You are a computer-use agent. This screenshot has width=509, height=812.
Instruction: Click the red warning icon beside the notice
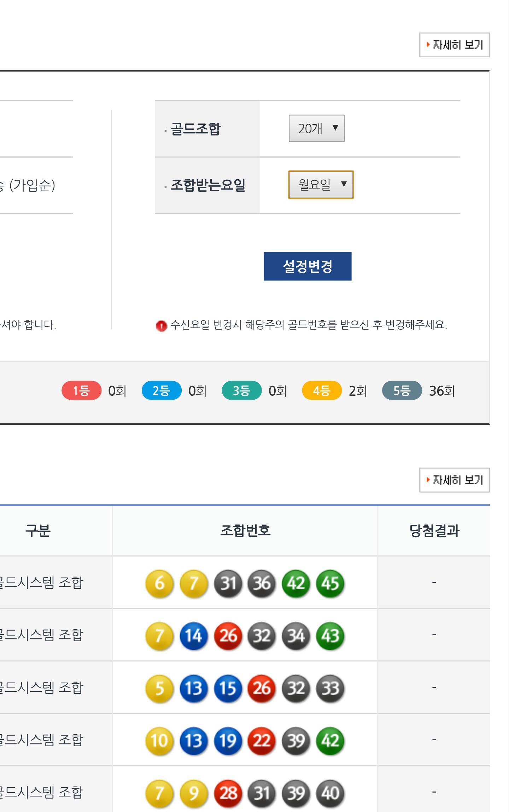(x=161, y=325)
